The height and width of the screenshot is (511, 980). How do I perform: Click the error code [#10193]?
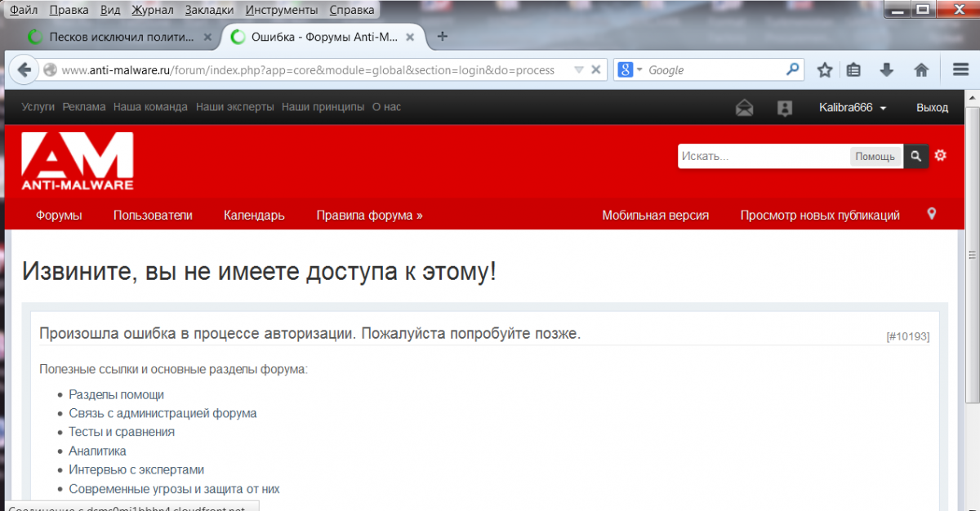pos(907,336)
